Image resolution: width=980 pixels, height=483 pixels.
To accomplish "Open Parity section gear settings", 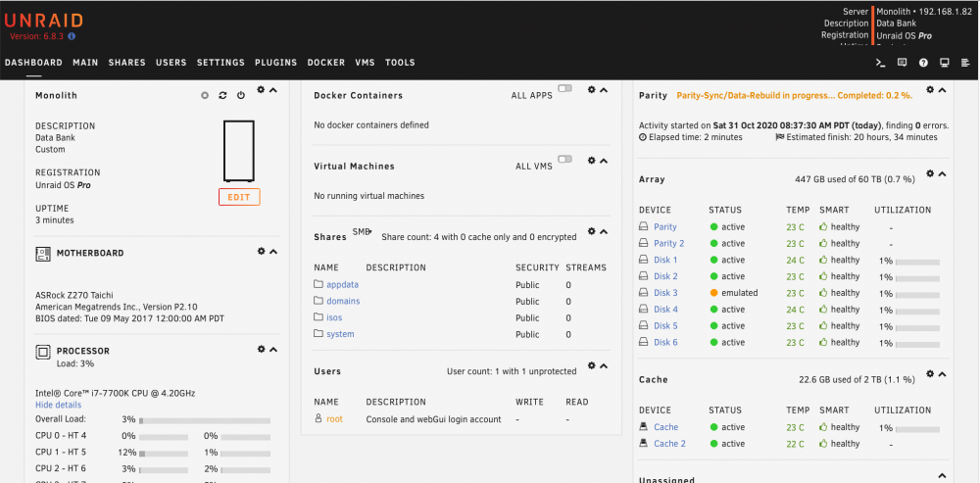I will tap(930, 90).
